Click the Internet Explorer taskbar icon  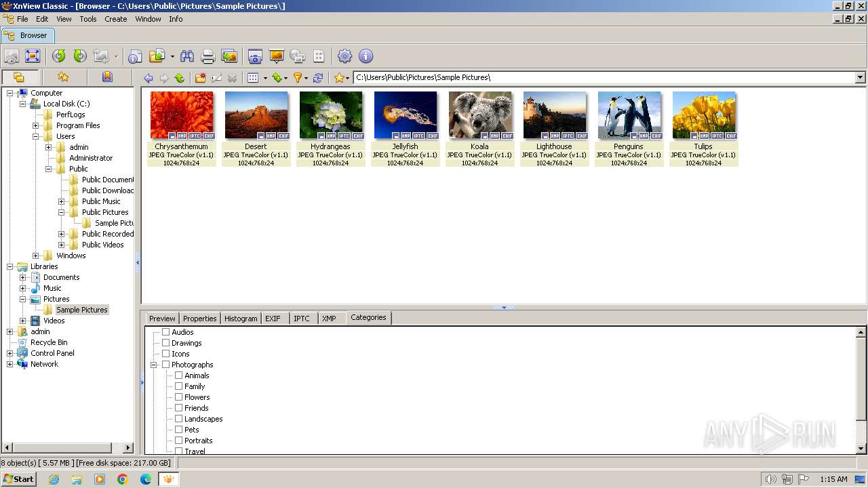[x=54, y=479]
